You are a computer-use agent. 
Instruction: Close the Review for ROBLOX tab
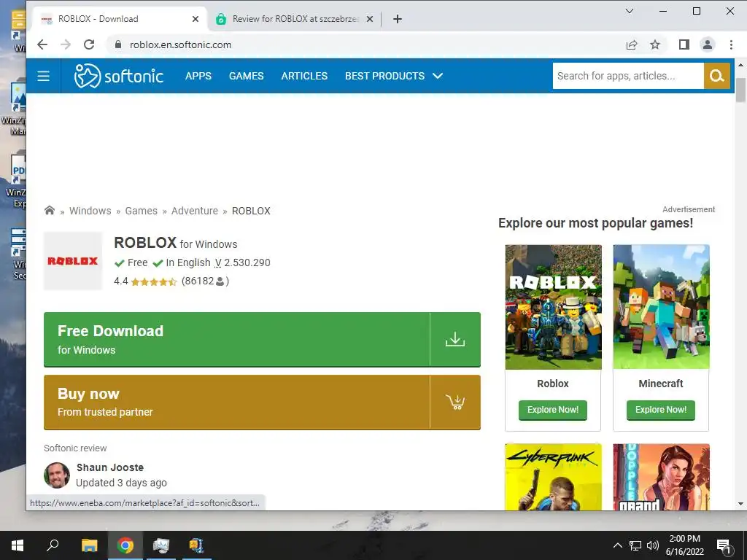370,19
